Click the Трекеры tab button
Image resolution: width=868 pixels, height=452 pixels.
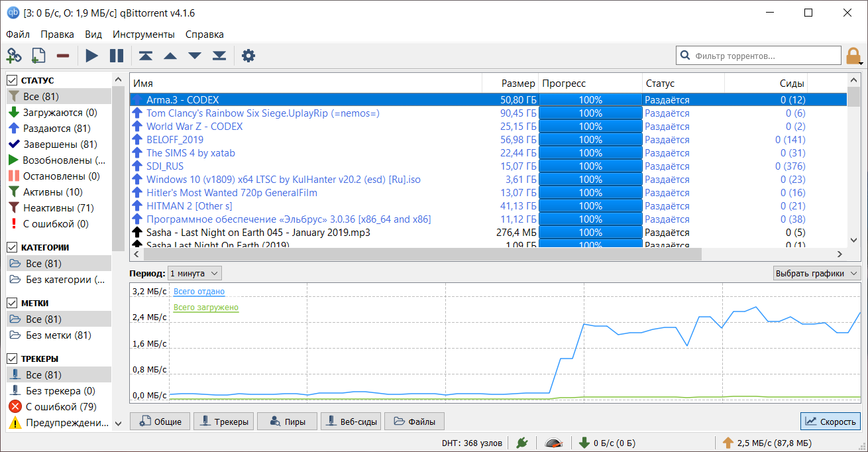tap(224, 422)
